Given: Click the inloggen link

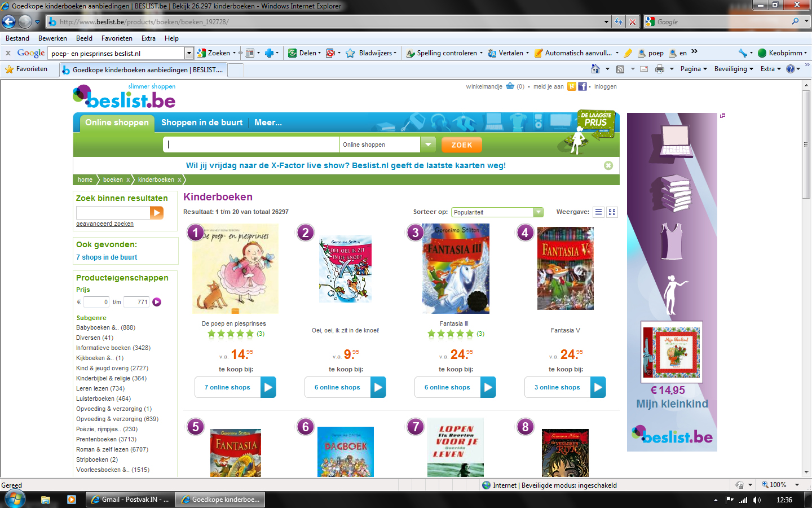Looking at the screenshot, I should 606,86.
